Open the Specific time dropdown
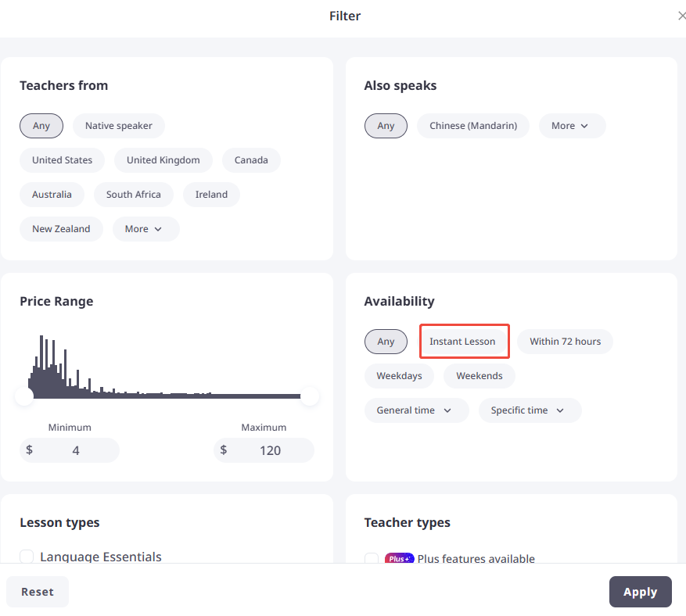This screenshot has height=616, width=686. [530, 410]
